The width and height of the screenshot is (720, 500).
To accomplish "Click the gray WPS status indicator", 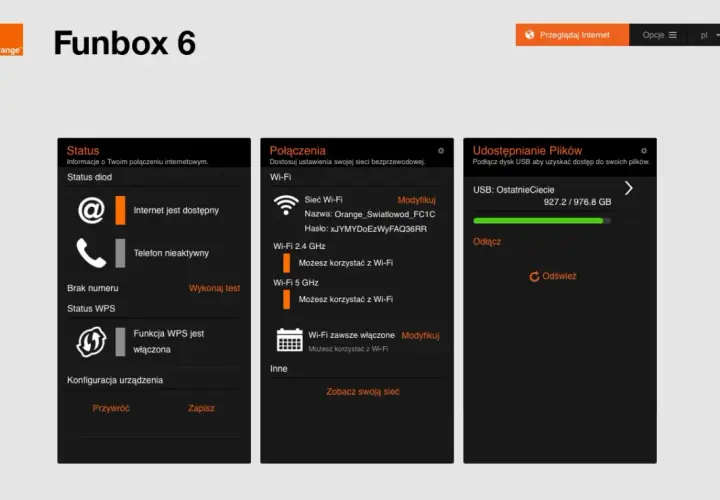I will point(120,342).
